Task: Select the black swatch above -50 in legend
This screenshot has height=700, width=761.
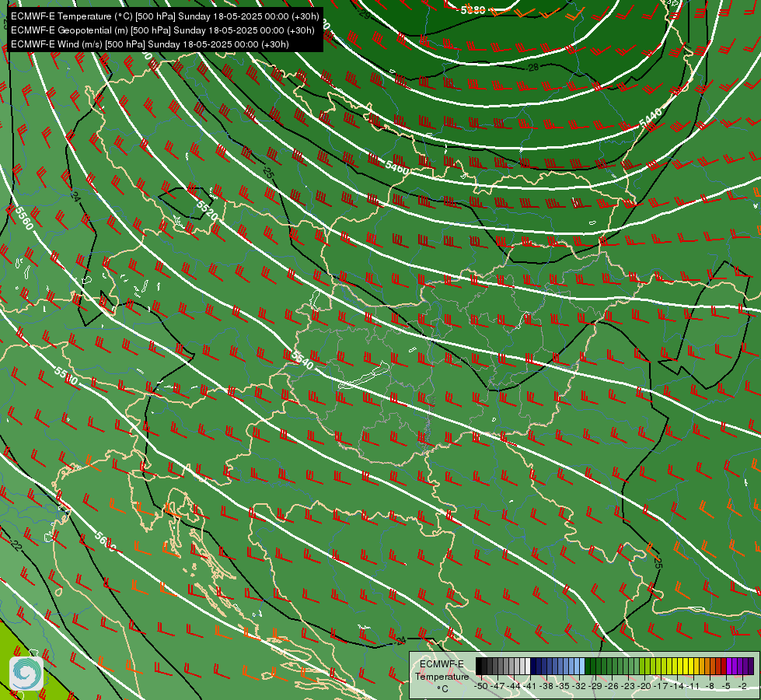Action: click(x=479, y=666)
